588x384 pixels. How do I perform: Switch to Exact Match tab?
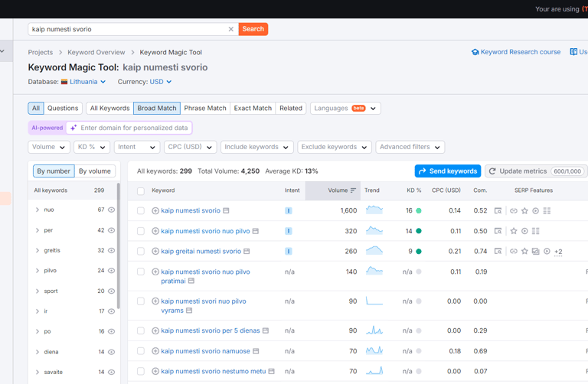coord(253,109)
